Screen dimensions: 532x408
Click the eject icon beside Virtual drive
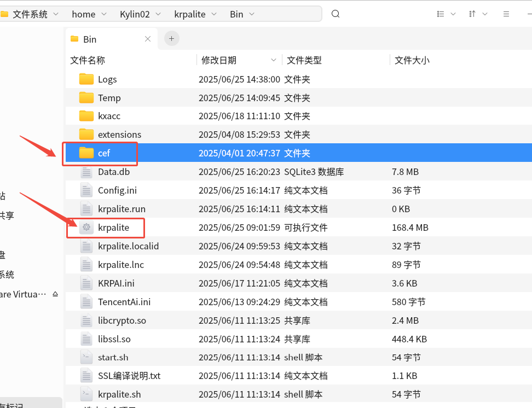55,294
